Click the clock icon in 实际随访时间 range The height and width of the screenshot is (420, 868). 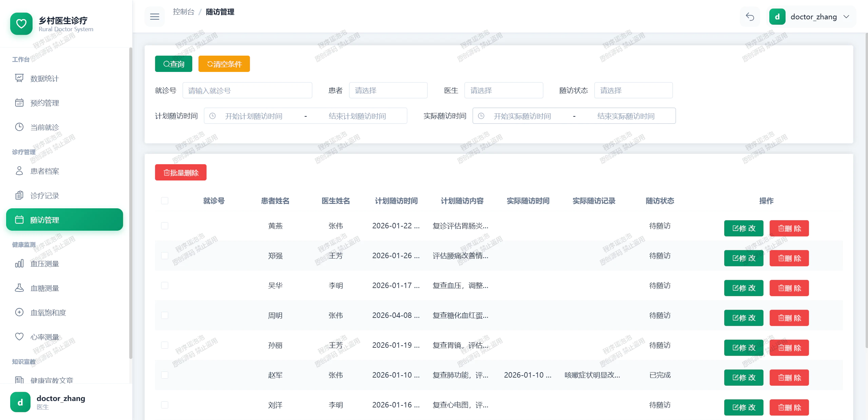[481, 116]
